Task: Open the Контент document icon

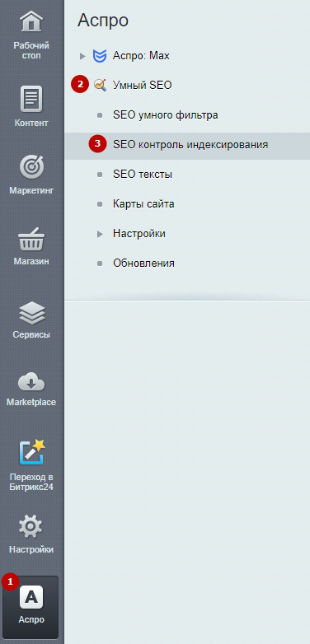Action: (x=31, y=99)
